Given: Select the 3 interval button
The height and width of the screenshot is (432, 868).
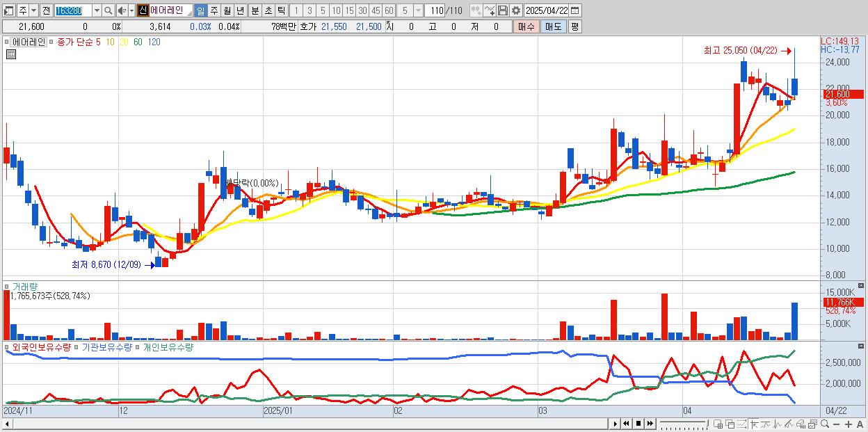Looking at the screenshot, I should tap(310, 11).
